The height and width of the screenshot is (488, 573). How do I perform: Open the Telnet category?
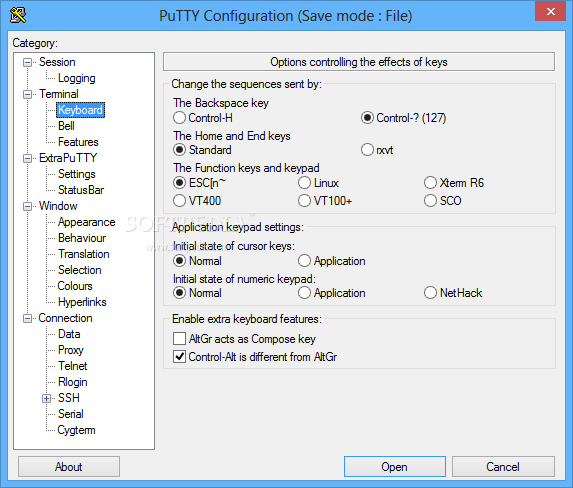[73, 366]
